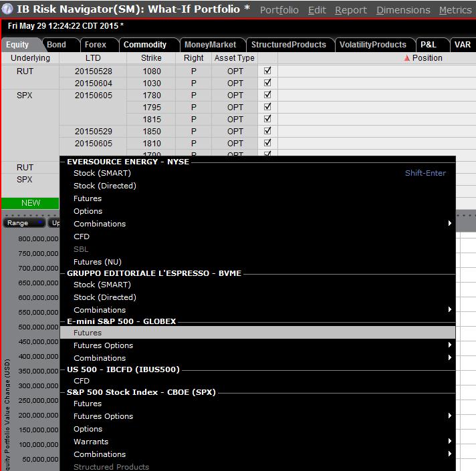476x471 pixels.
Task: Click the green NEW row button
Action: (x=30, y=203)
